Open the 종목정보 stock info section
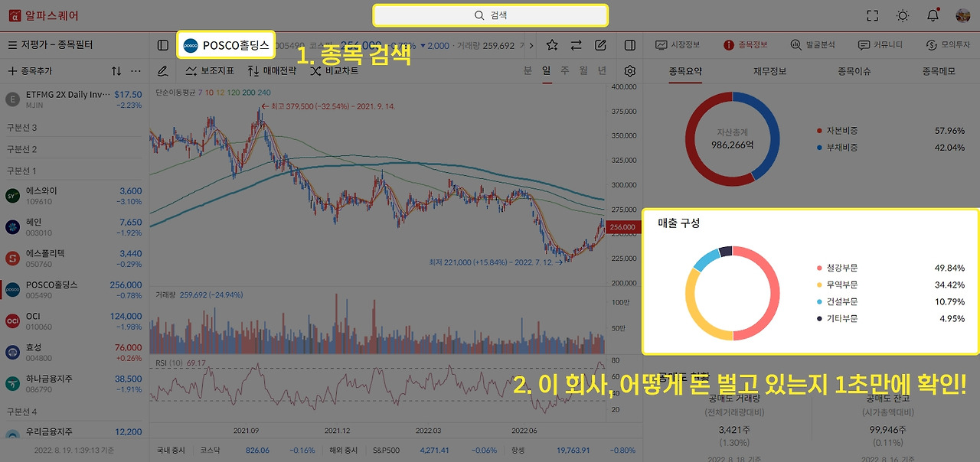The width and height of the screenshot is (980, 462). [x=746, y=45]
